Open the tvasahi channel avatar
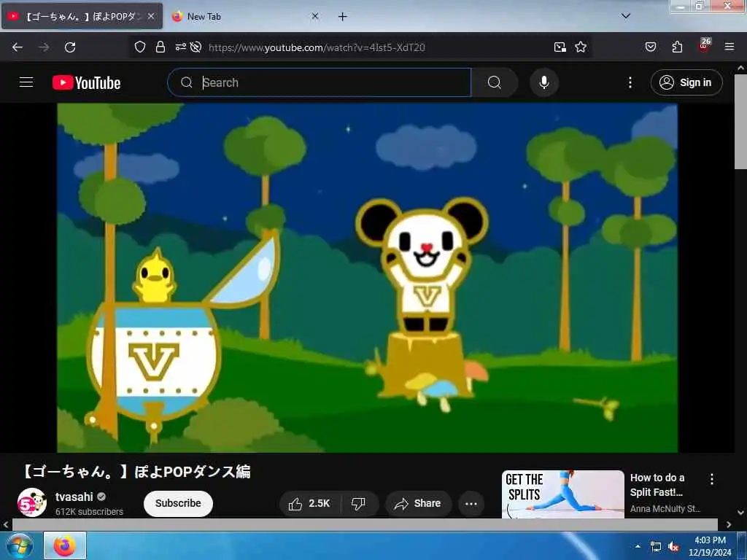The width and height of the screenshot is (747, 560). point(32,502)
